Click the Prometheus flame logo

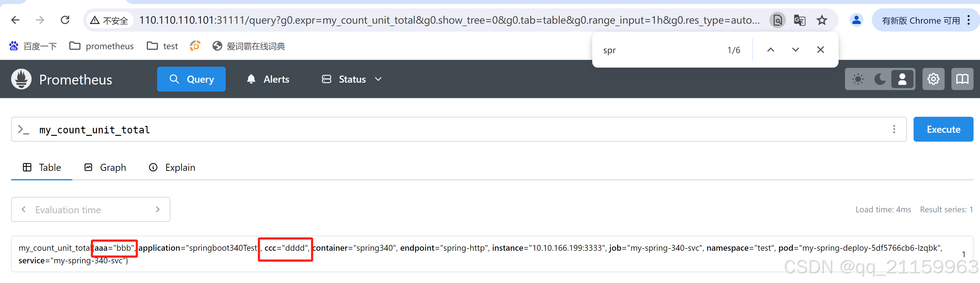point(21,79)
